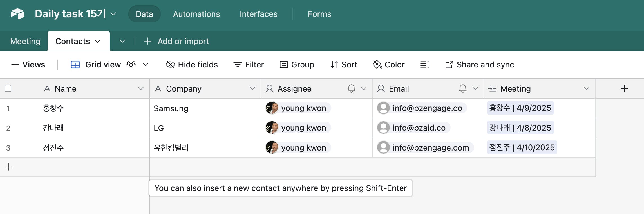Open the row height icon
The height and width of the screenshot is (214, 644).
tap(424, 65)
